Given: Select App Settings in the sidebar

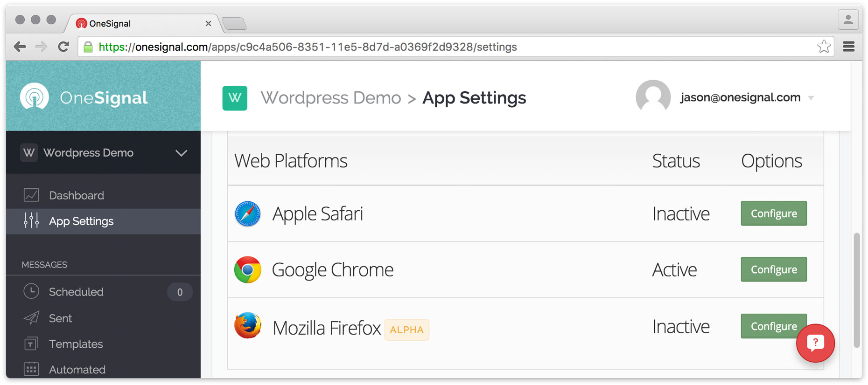Looking at the screenshot, I should click(81, 221).
